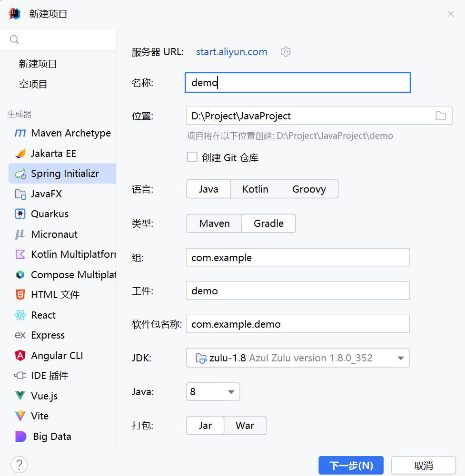This screenshot has height=476, width=465.
Task: Select the Vue.js logo icon
Action: point(20,396)
